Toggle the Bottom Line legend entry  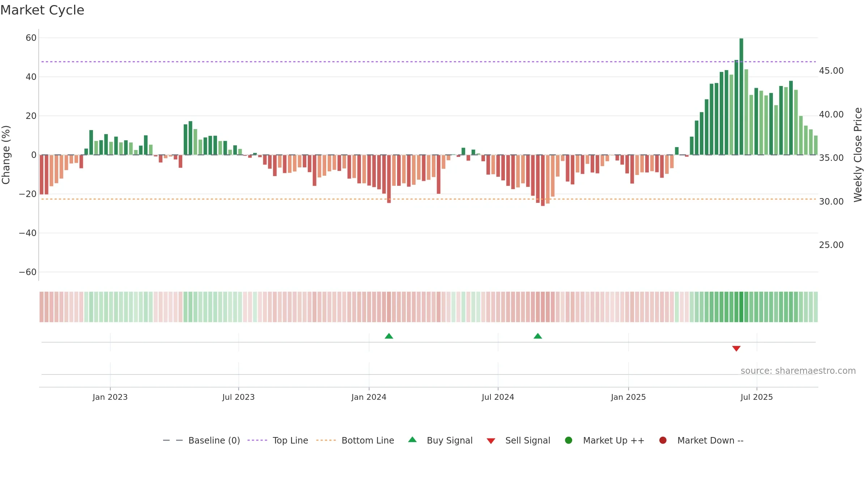[x=355, y=440]
